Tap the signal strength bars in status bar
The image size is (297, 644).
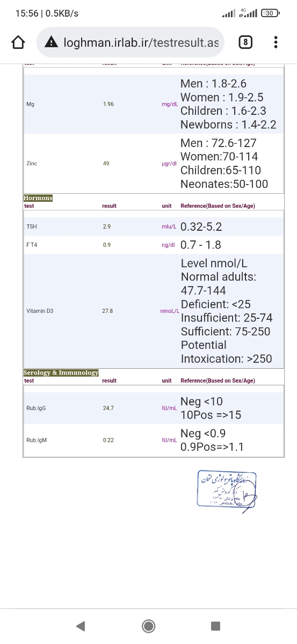[229, 13]
